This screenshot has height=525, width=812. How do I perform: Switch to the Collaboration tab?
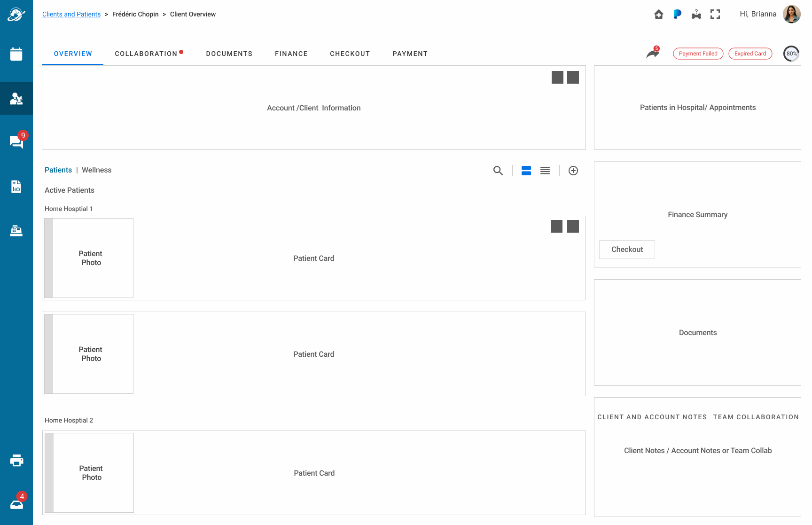coord(146,54)
